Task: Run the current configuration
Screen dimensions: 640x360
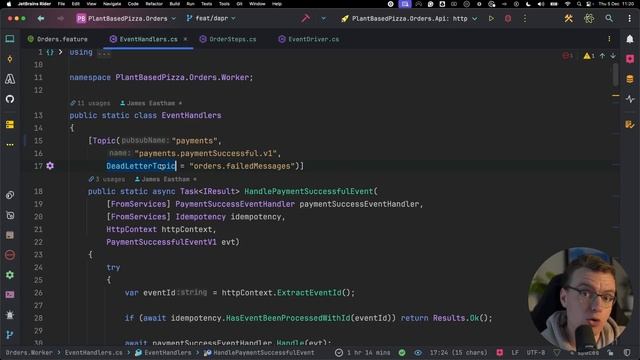Action: click(x=491, y=18)
